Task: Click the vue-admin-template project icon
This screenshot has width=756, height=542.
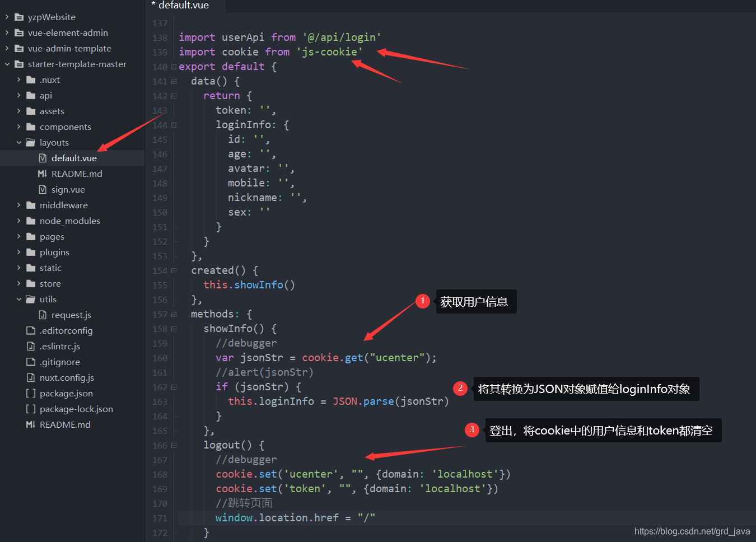Action: point(19,48)
